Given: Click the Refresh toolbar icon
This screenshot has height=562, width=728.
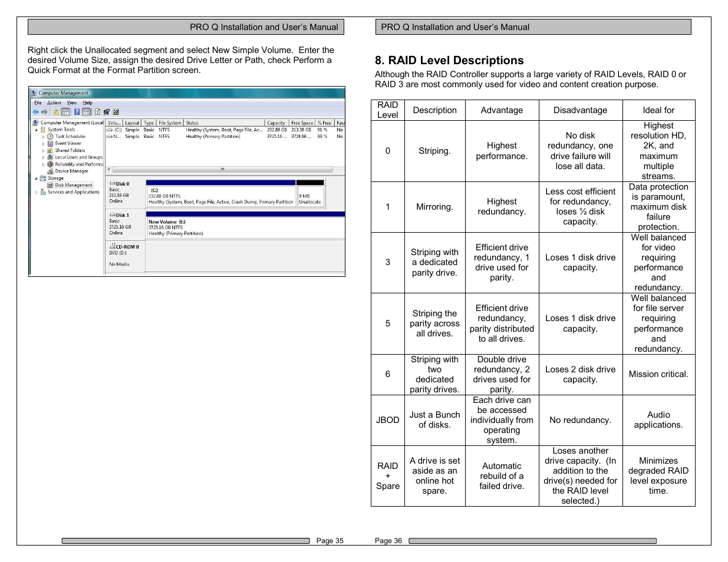Looking at the screenshot, I should (x=97, y=112).
